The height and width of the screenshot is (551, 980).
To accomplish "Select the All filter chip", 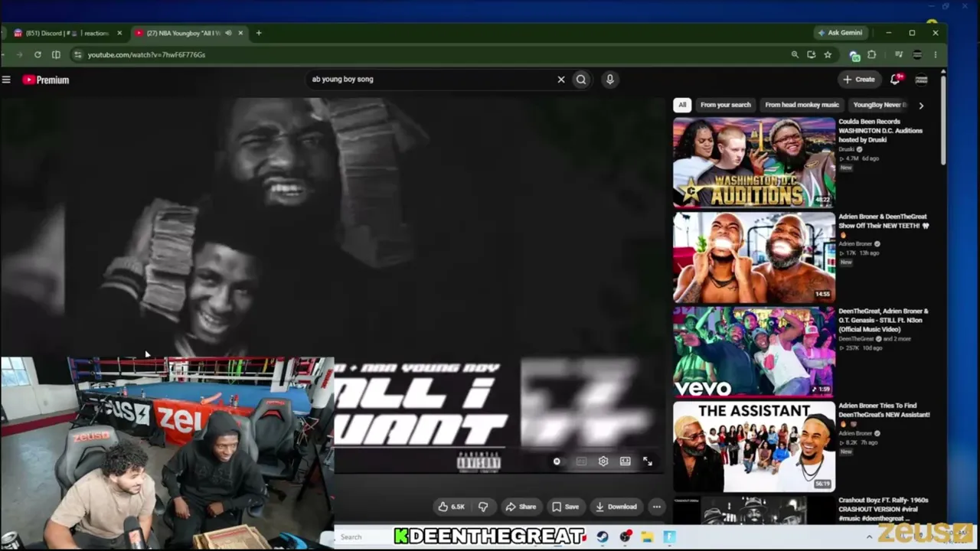I will (x=682, y=105).
